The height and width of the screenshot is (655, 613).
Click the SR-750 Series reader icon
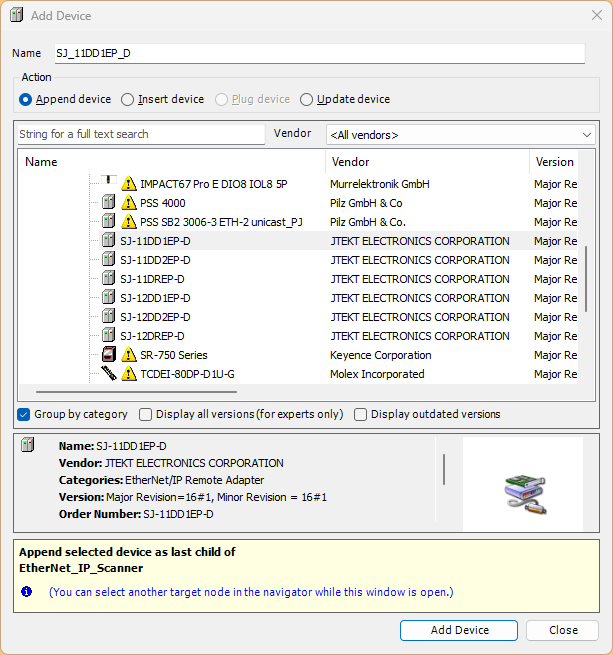[x=109, y=355]
